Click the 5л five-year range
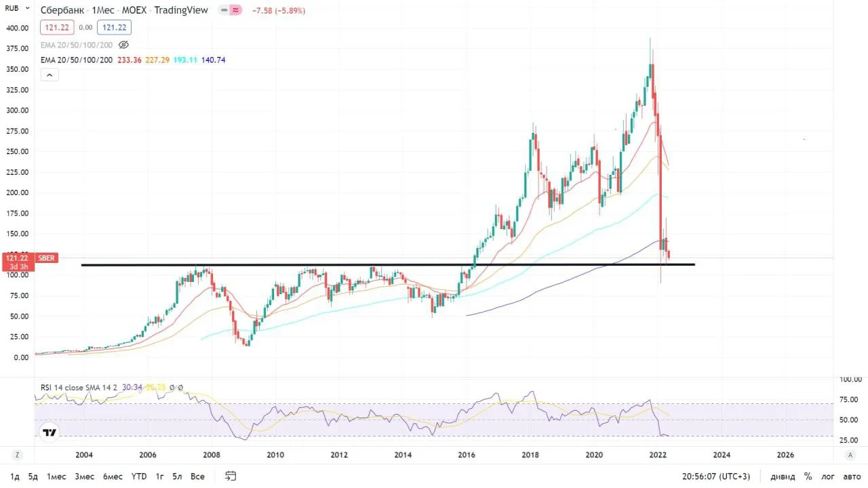 [x=177, y=476]
